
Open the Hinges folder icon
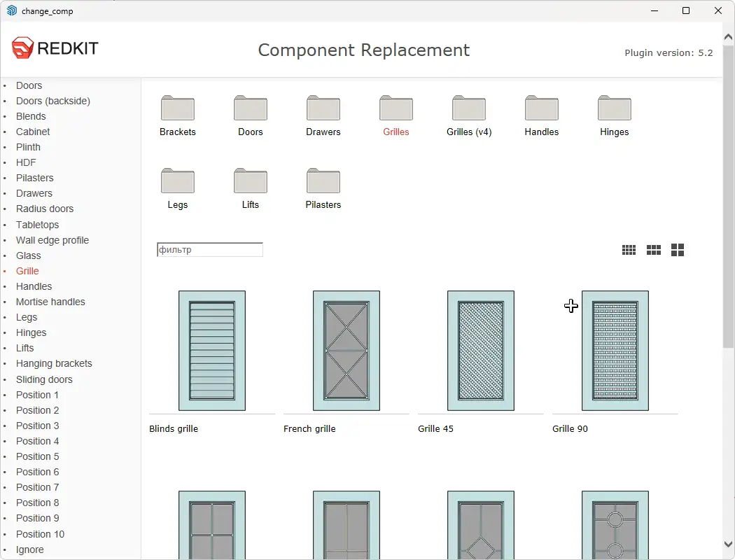(614, 110)
